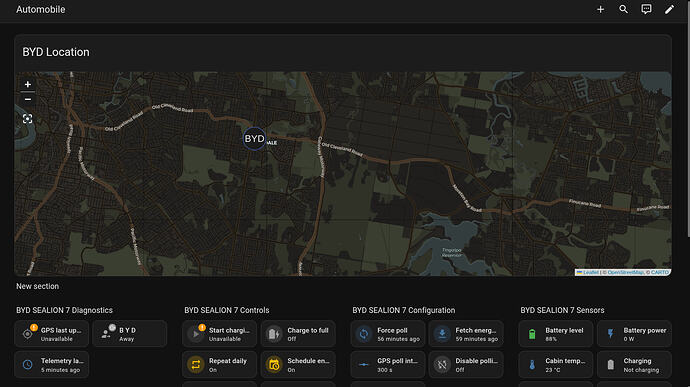The height and width of the screenshot is (387, 690).
Task: Toggle the Schedule enabled tile
Action: pyautogui.click(x=298, y=365)
